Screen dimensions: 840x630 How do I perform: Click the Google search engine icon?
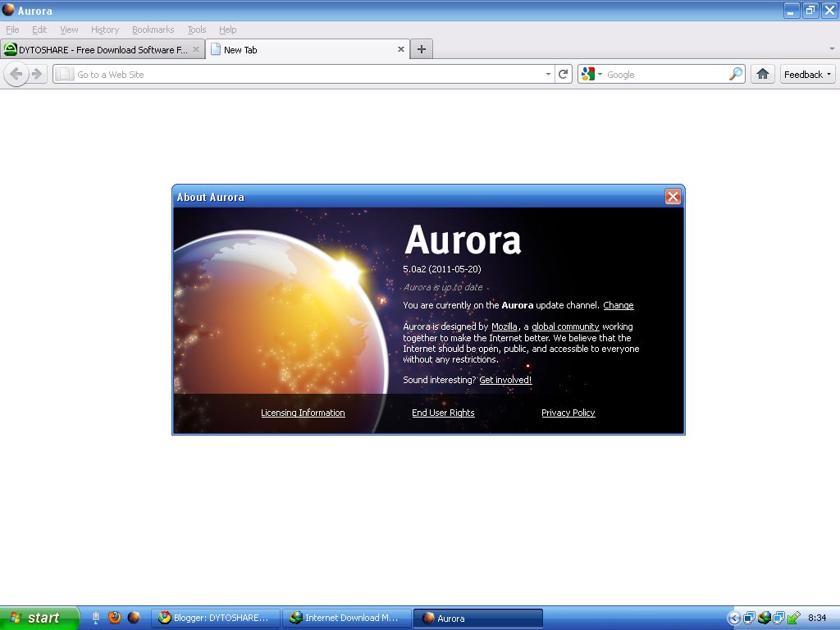[x=588, y=74]
